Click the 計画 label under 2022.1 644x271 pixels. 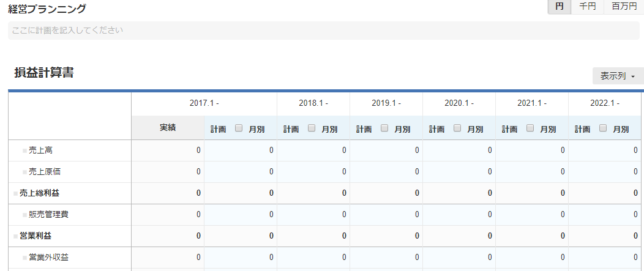point(582,129)
